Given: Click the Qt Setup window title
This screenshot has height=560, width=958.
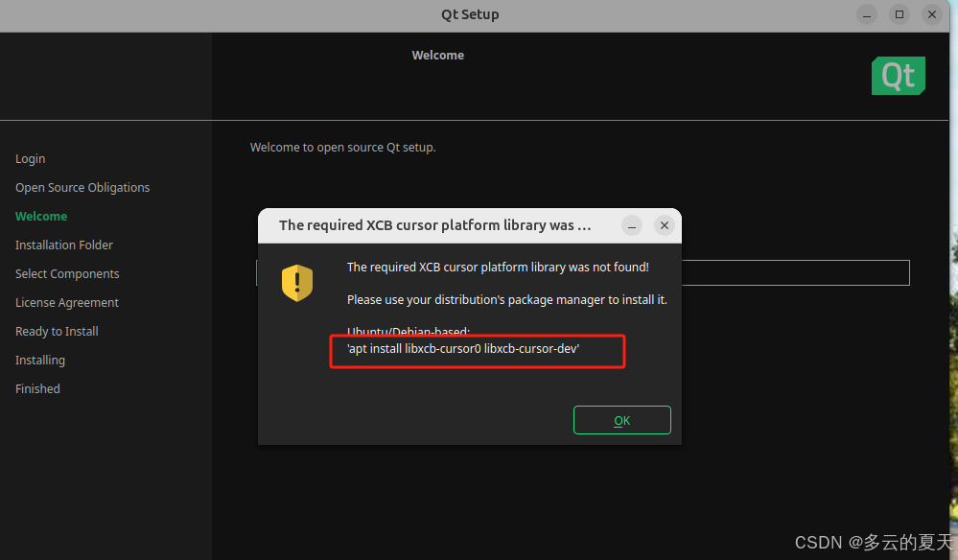Looking at the screenshot, I should (x=471, y=14).
